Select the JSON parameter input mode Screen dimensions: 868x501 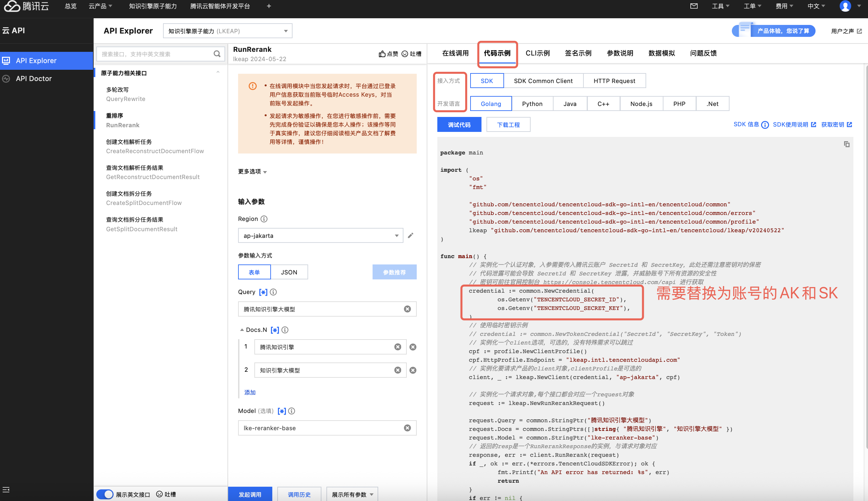tap(289, 272)
